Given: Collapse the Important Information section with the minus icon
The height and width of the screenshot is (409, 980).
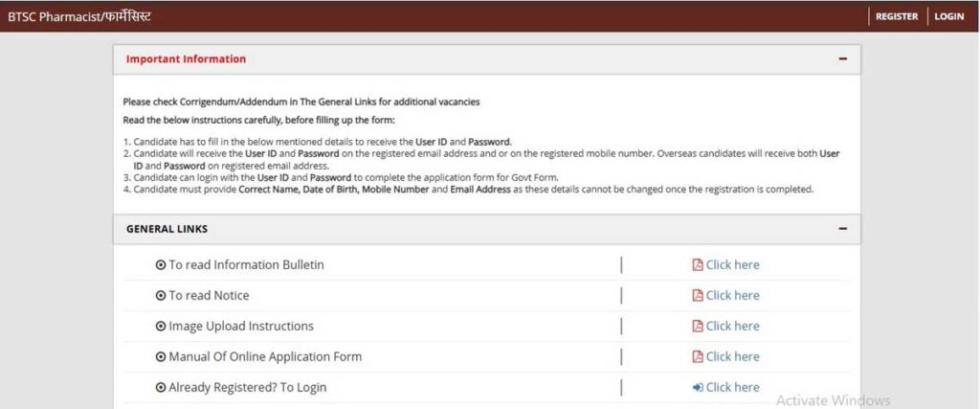Looking at the screenshot, I should coord(842,59).
